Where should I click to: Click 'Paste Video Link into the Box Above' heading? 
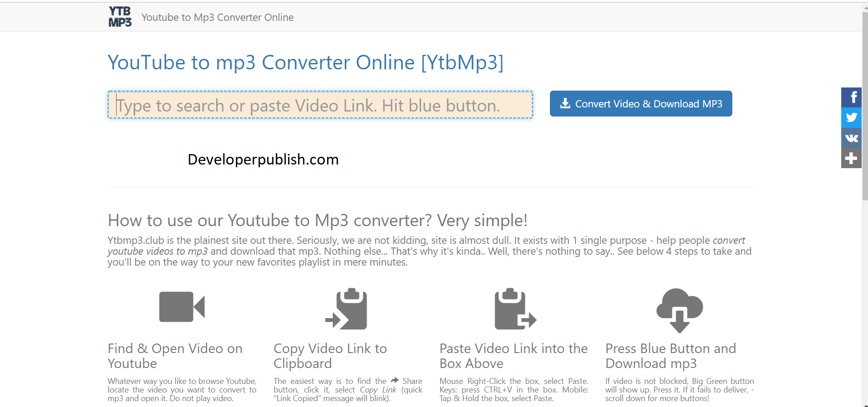click(514, 356)
